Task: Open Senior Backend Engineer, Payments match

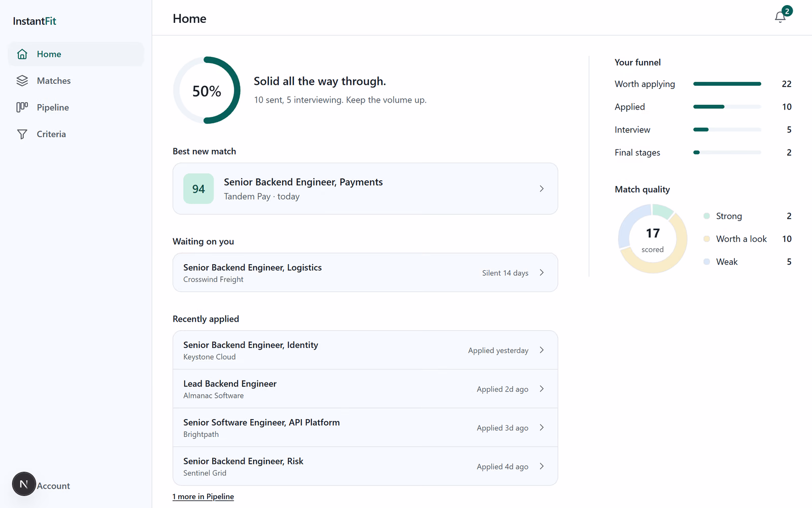Action: point(365,188)
